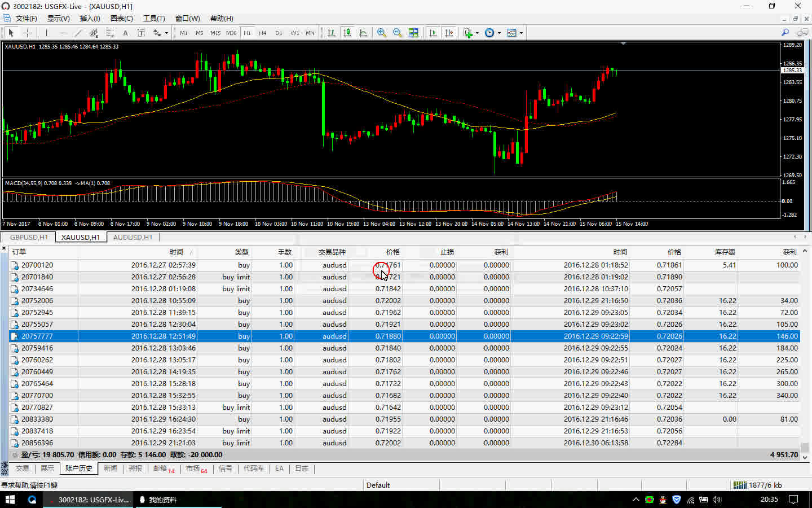Screen dimensions: 812x508
Task: Select the Fibonacci retracement tool
Action: (x=110, y=33)
